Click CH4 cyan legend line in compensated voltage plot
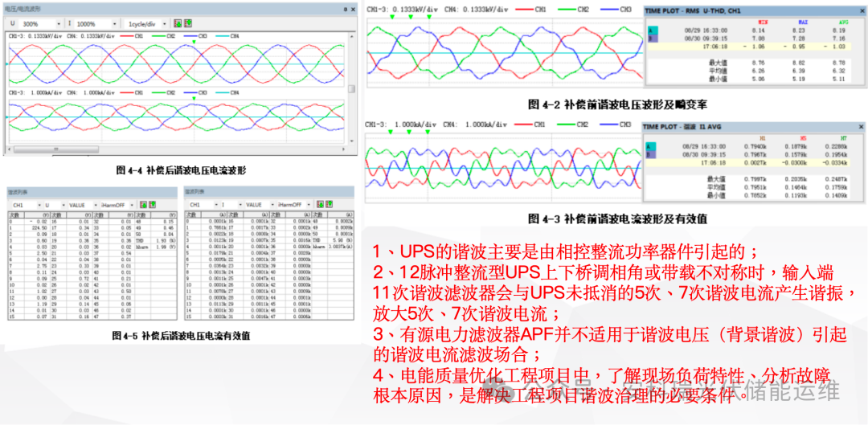Viewport: 868px width, 425px height. (x=223, y=36)
